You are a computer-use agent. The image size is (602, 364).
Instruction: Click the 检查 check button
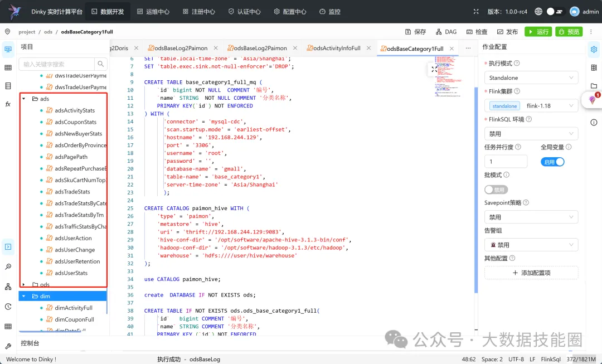pyautogui.click(x=477, y=32)
